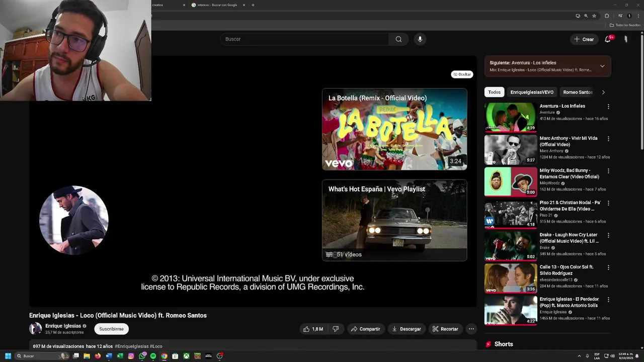644x362 pixels.
Task: Dislike the video with thumbs down
Action: [x=336, y=329]
